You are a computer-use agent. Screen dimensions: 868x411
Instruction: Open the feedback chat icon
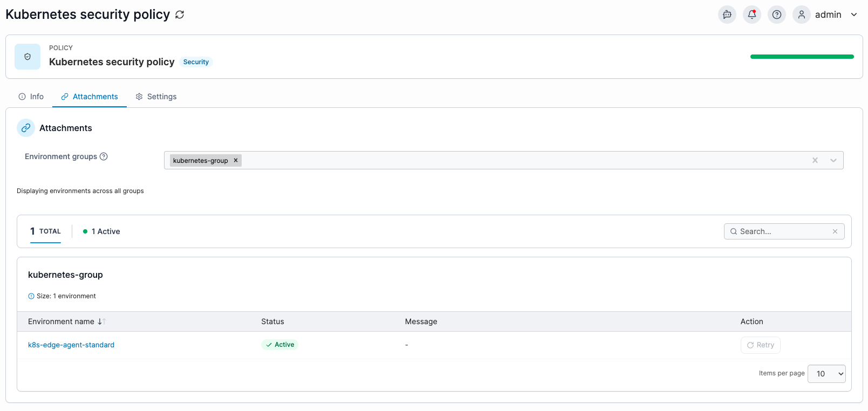727,15
